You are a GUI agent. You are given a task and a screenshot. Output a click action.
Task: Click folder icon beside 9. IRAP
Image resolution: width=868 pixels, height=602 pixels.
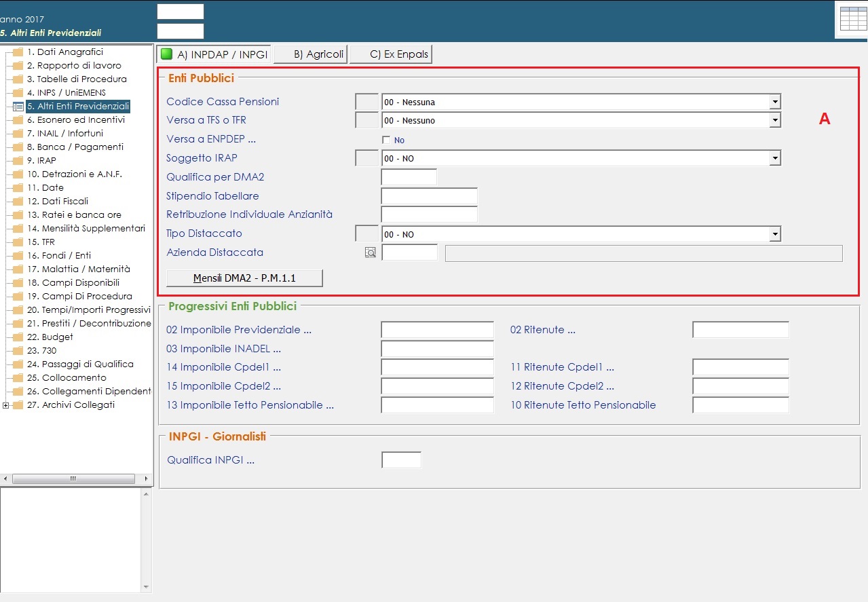[18, 161]
